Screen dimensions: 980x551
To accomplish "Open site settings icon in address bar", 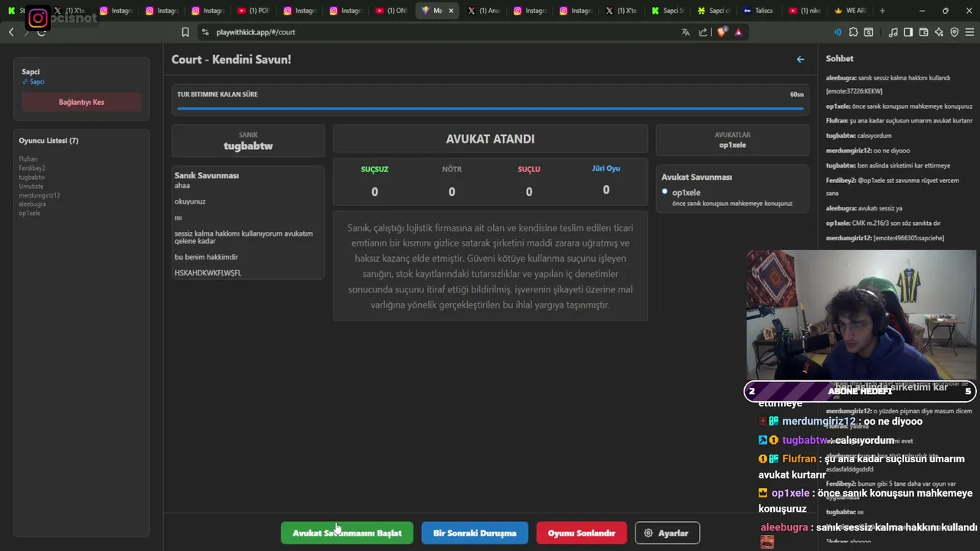I will (204, 32).
